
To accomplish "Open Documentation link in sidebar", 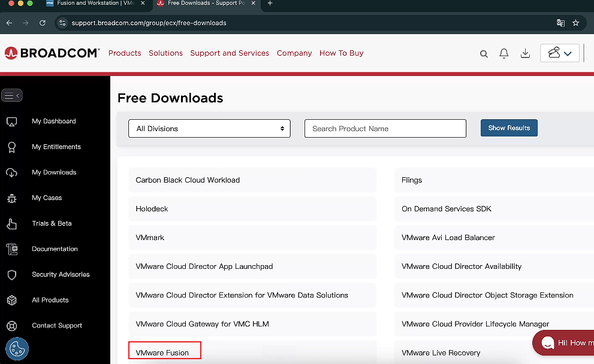I will click(55, 249).
